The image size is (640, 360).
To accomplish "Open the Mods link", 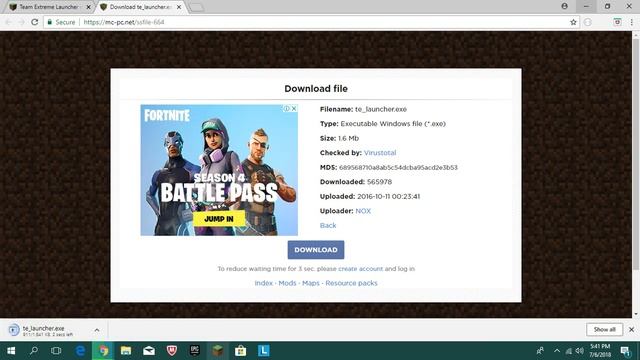I will (287, 283).
